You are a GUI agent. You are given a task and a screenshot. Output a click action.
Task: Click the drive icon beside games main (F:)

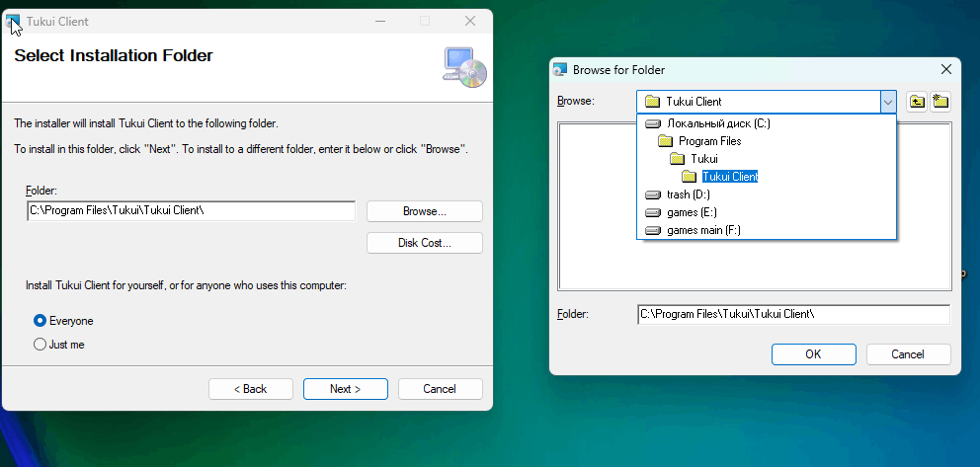point(653,230)
